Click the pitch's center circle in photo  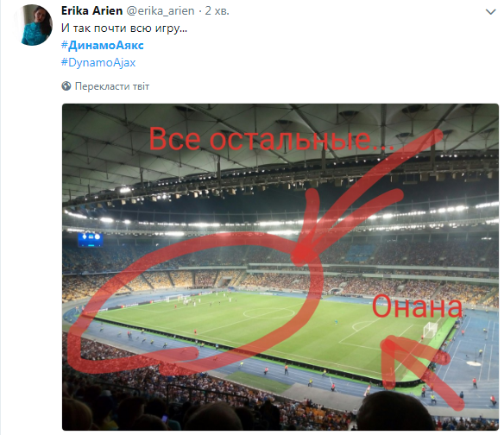tap(268, 312)
